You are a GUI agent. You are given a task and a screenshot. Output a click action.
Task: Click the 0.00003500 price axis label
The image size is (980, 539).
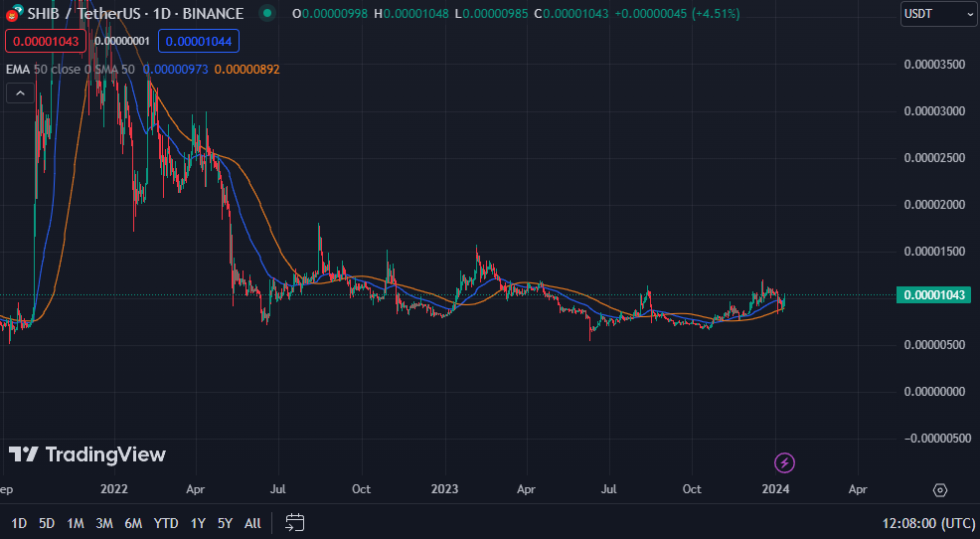(934, 65)
